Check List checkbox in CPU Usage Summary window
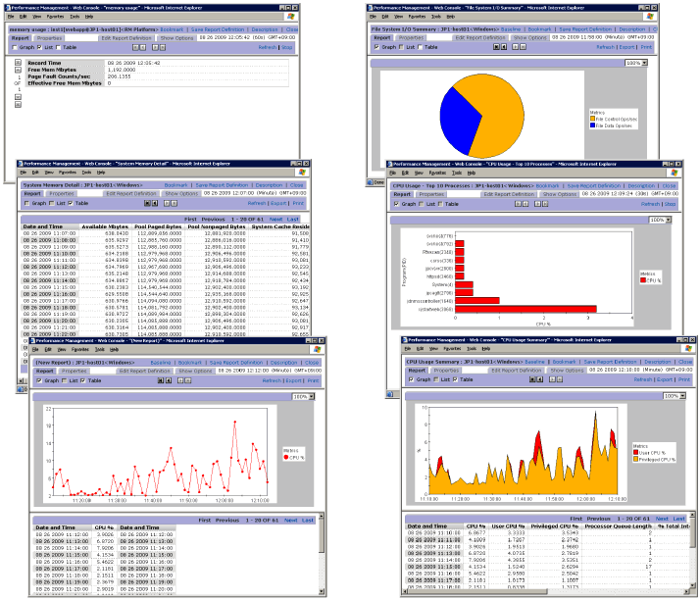This screenshot has height=600, width=700. coord(435,379)
